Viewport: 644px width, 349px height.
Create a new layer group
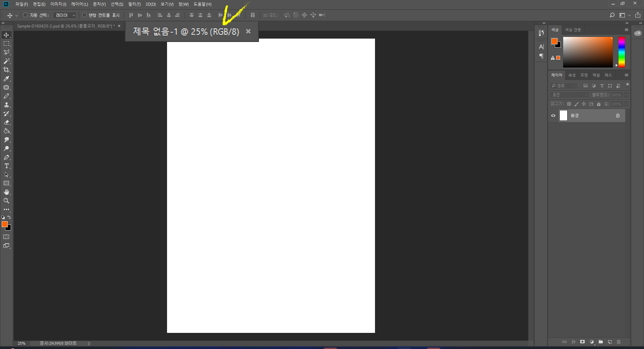(x=601, y=342)
